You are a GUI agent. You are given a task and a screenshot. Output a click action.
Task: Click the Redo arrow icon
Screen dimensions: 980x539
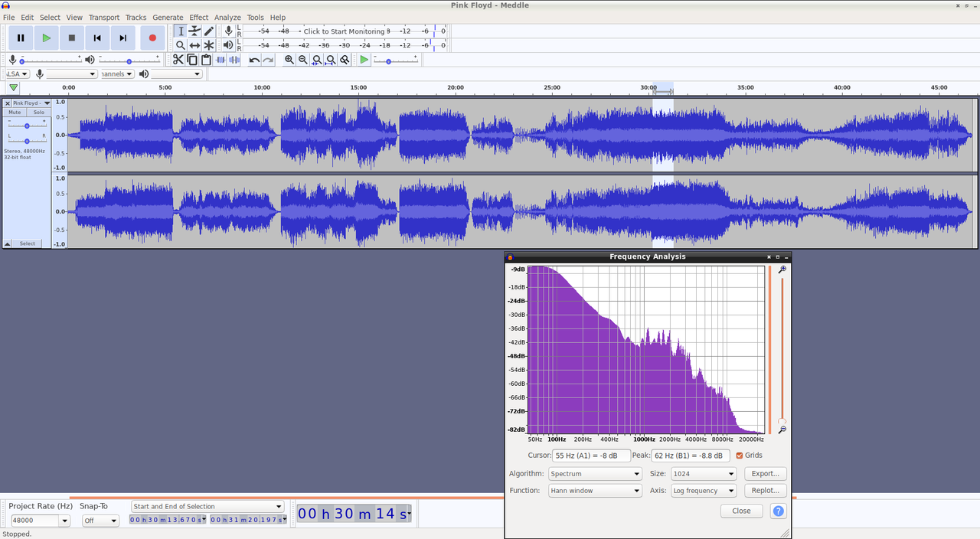click(x=268, y=60)
